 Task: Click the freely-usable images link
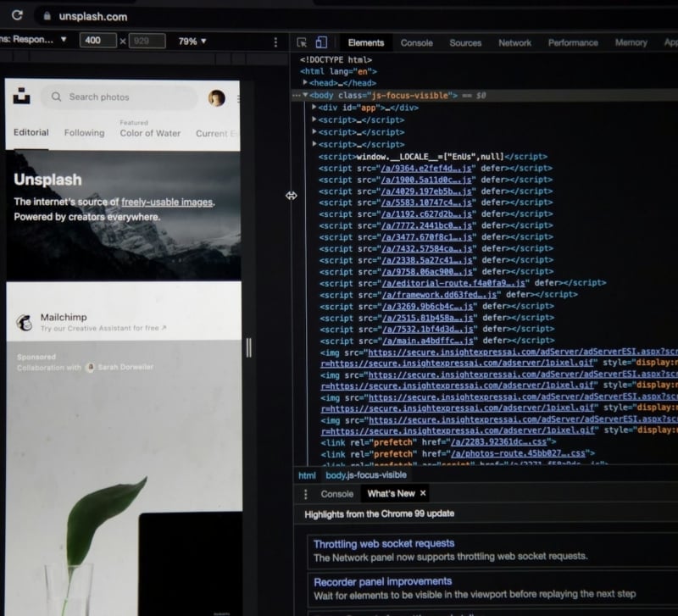[167, 203]
